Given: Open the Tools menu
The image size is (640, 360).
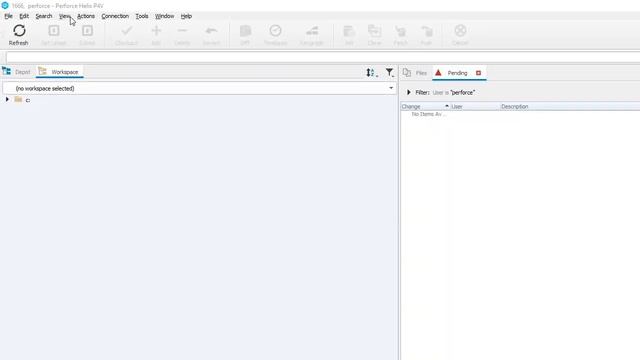Looking at the screenshot, I should tap(142, 16).
